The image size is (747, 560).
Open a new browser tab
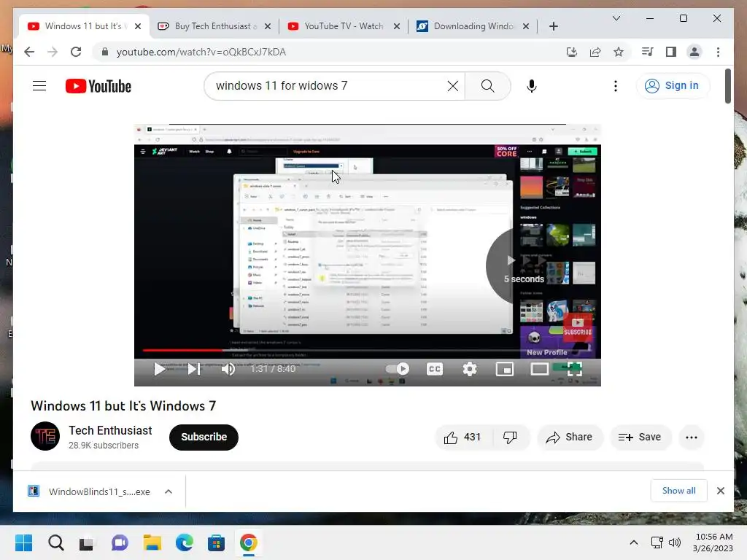click(553, 26)
